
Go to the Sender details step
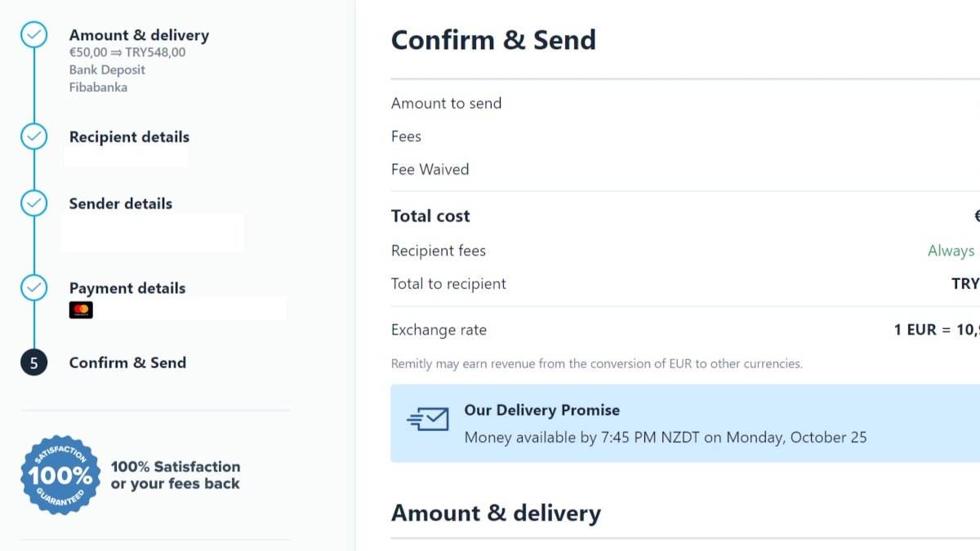click(121, 204)
